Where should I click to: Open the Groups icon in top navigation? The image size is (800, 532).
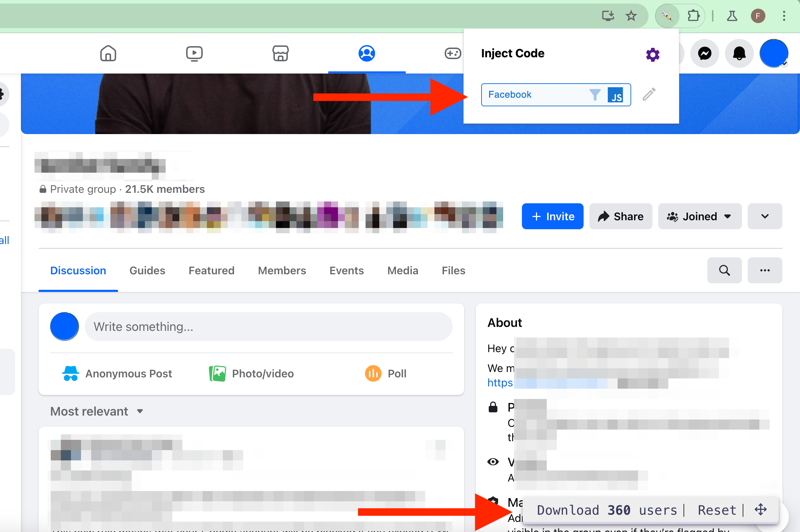tap(367, 53)
